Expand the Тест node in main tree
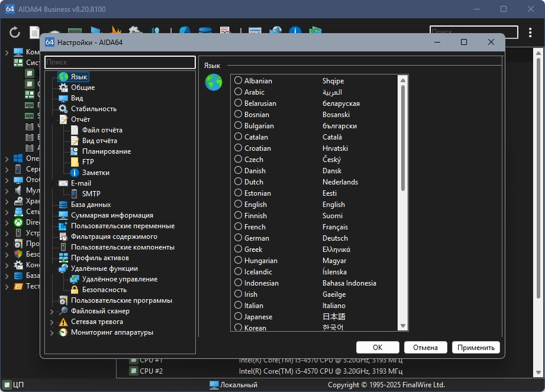This screenshot has height=392, width=545. 7,287
